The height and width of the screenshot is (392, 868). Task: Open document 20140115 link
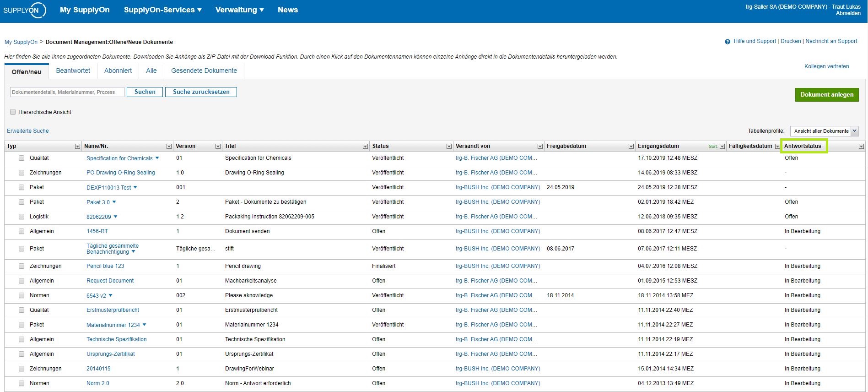(x=98, y=369)
